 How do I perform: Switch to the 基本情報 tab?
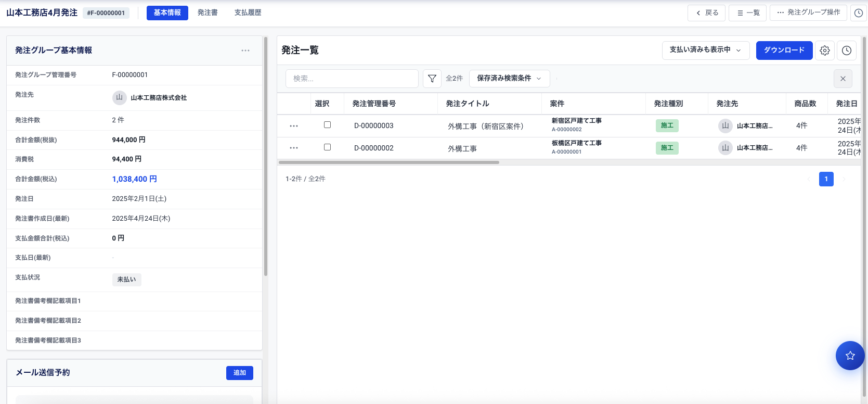(x=167, y=13)
